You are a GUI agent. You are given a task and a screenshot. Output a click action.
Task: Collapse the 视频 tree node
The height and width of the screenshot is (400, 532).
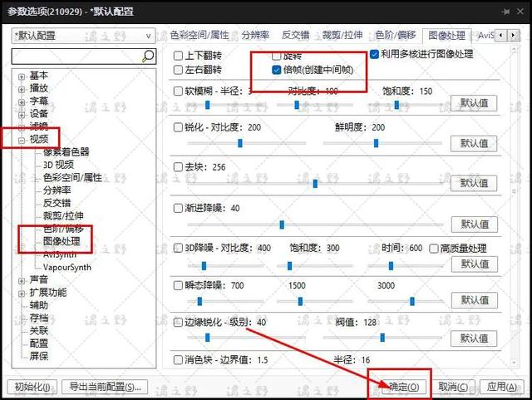point(22,140)
